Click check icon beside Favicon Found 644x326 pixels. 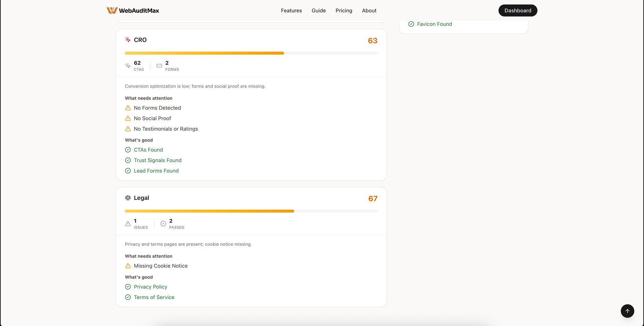[411, 24]
